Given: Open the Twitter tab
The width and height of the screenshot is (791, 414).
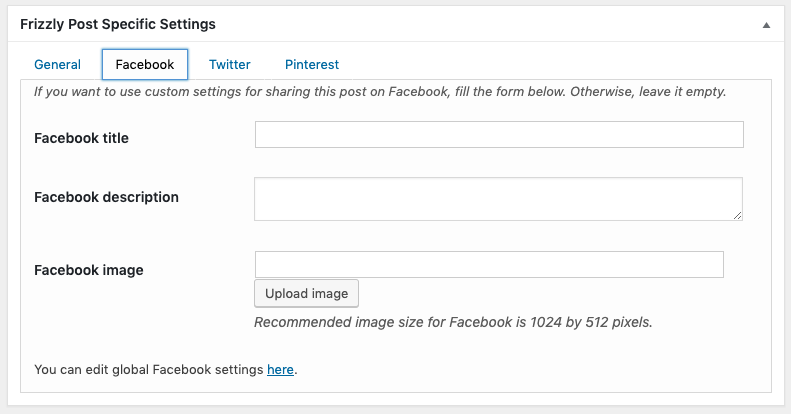Looking at the screenshot, I should [x=230, y=65].
